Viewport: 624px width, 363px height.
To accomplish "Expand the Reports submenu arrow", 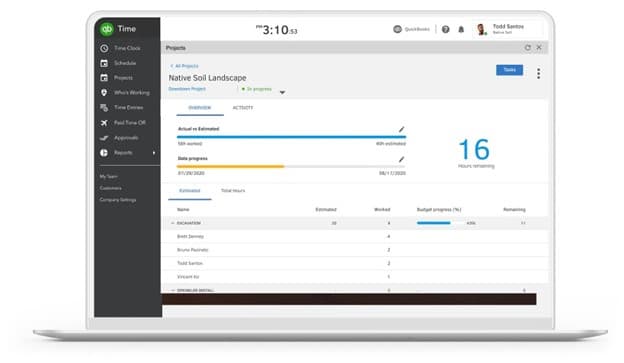I will 154,153.
